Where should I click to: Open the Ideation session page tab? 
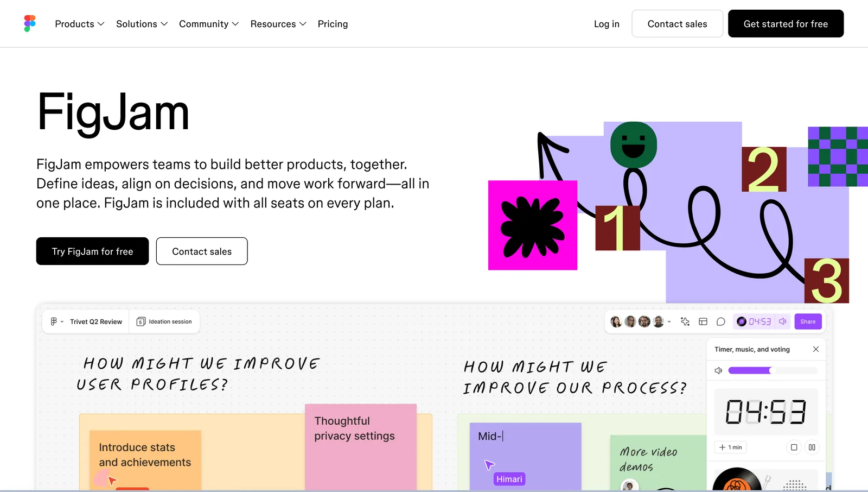click(164, 321)
